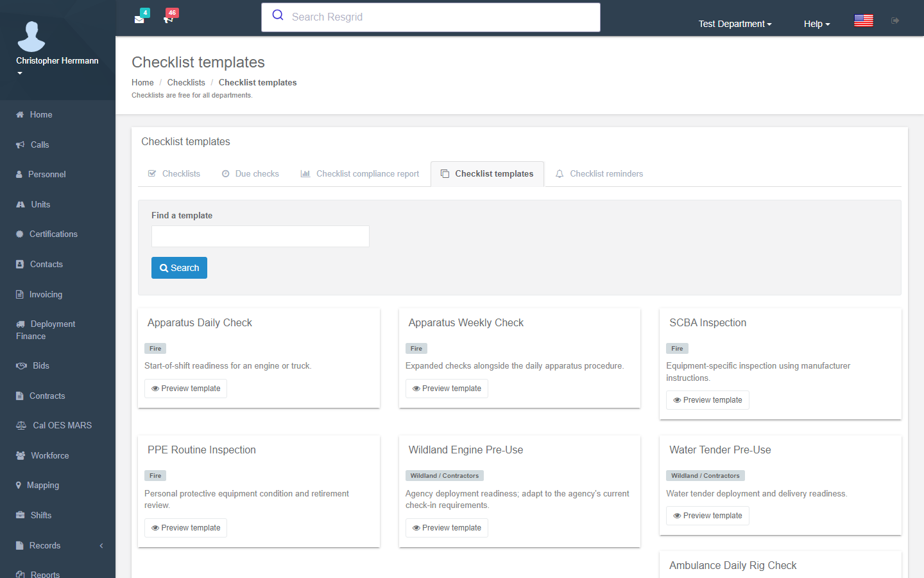Open the Help dropdown menu

coord(817,24)
